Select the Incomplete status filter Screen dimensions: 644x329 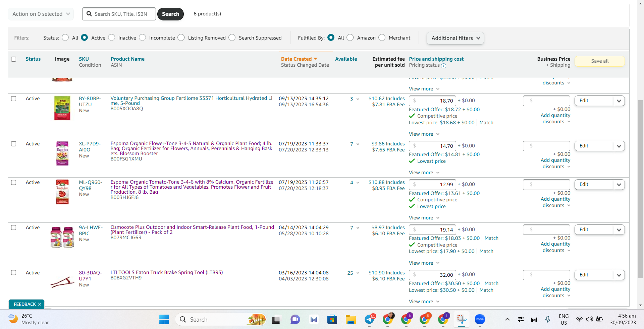pyautogui.click(x=143, y=38)
